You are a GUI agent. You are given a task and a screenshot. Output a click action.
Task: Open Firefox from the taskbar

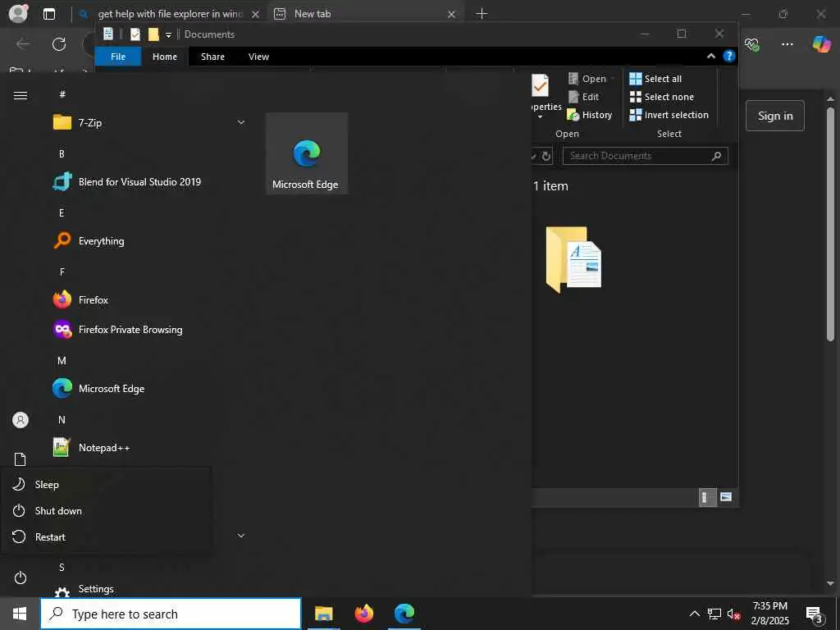tap(363, 614)
